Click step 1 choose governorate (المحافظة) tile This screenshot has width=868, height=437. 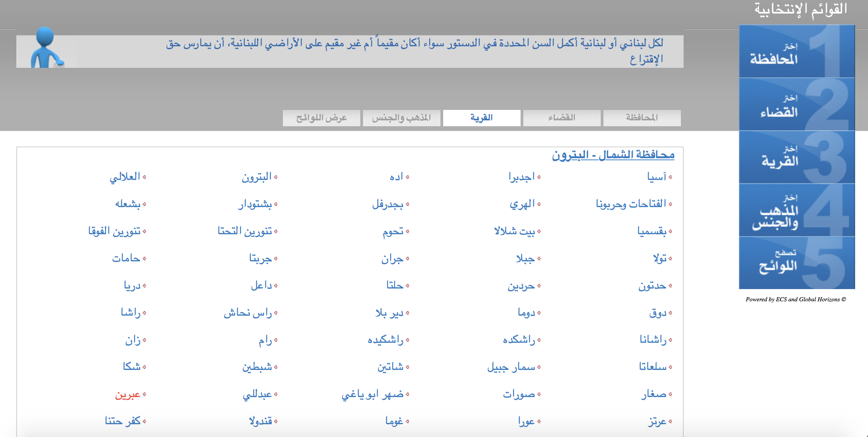[796, 52]
